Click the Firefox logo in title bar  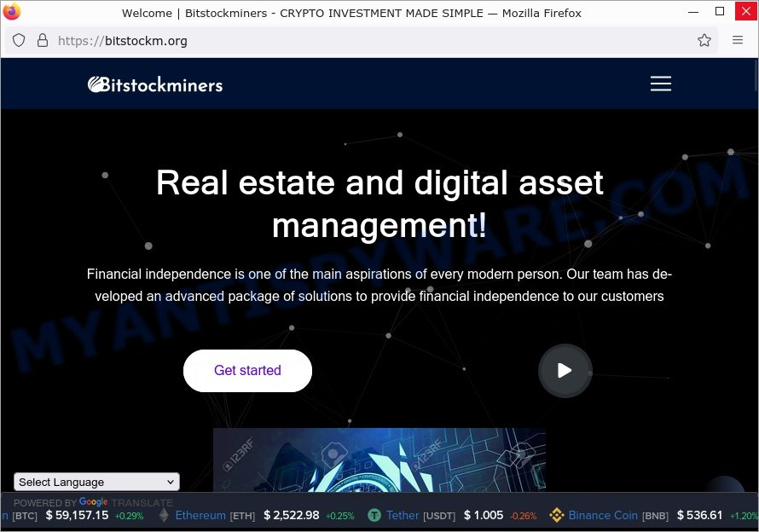pyautogui.click(x=12, y=12)
